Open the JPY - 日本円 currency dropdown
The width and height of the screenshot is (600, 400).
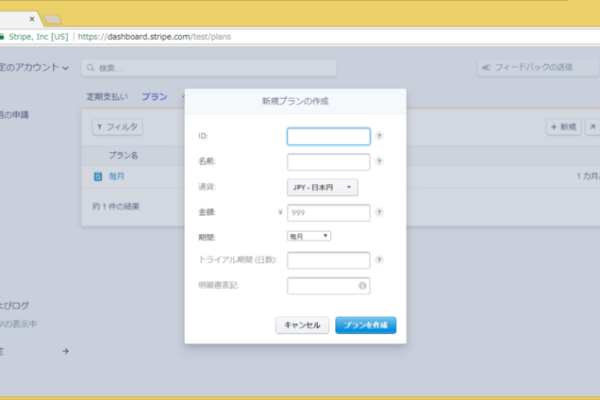322,187
